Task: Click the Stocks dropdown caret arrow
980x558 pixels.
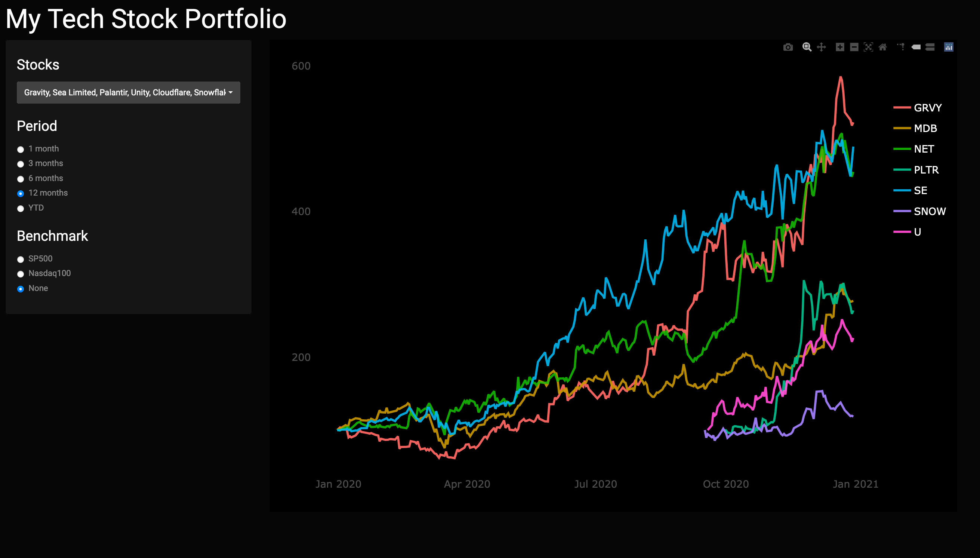Action: coord(231,92)
